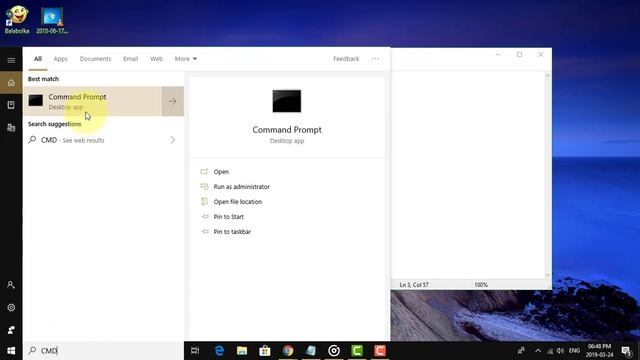Click the Search suggestions heading

point(54,124)
